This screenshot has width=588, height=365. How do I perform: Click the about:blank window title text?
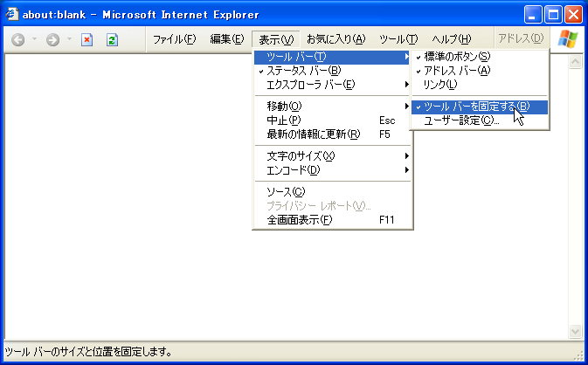(141, 15)
